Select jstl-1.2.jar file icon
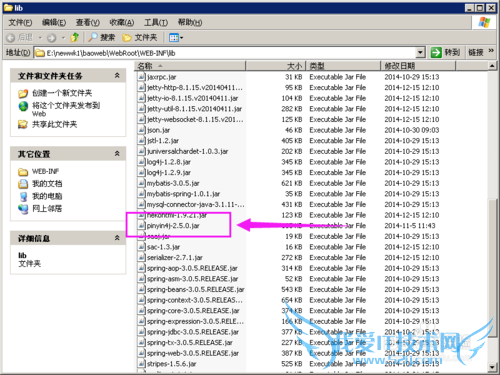500x375 pixels. point(142,141)
